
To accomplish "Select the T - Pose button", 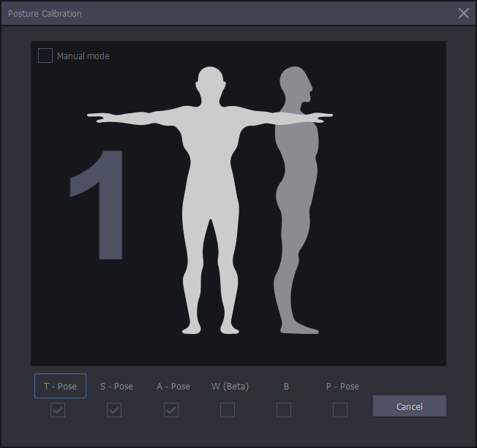I will pos(60,386).
